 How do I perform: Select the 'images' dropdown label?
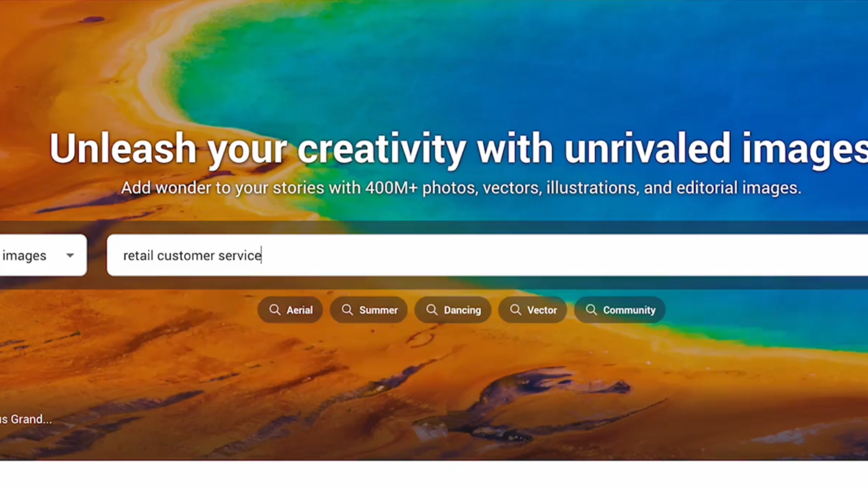pos(24,256)
